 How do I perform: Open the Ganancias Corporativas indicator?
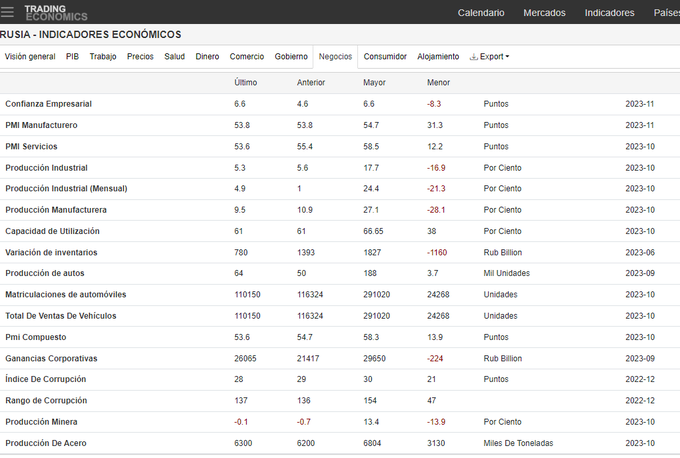pos(51,358)
